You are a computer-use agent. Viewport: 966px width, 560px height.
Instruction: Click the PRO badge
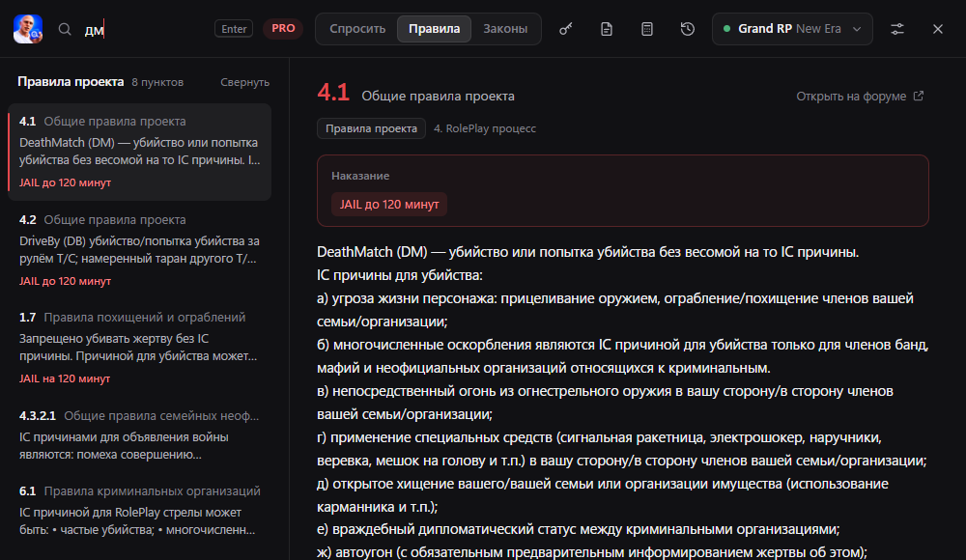[283, 28]
